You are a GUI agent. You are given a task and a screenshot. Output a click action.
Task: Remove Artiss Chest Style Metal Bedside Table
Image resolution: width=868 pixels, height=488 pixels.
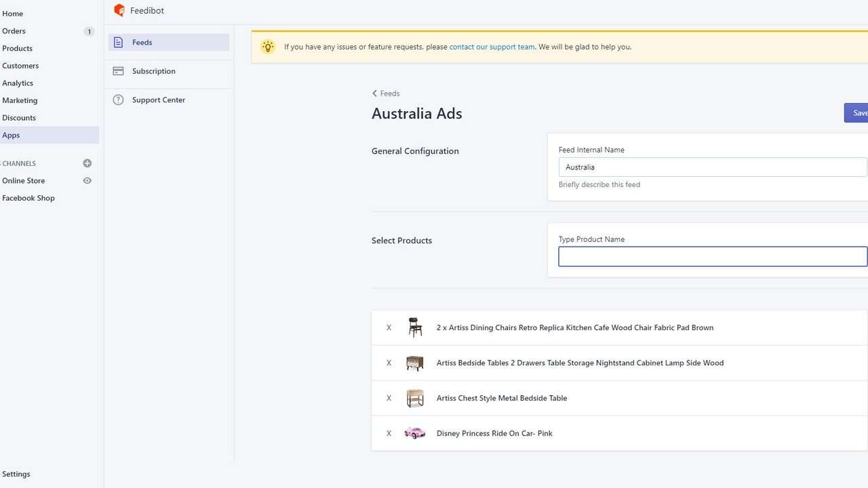pyautogui.click(x=389, y=398)
